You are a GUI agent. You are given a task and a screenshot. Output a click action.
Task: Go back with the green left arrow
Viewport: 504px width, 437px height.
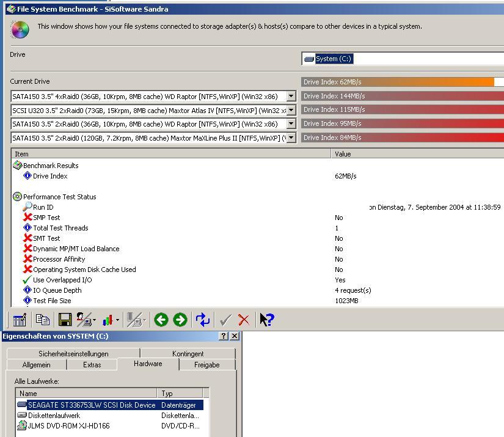161,320
